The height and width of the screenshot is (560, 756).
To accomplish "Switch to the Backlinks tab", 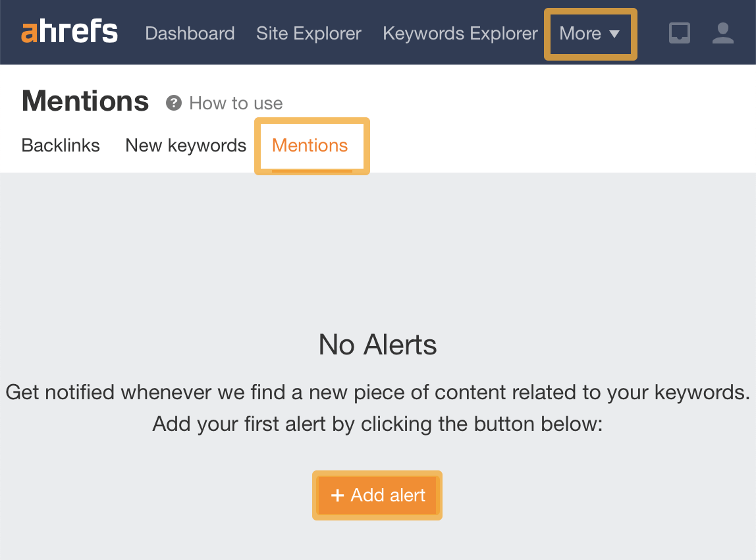I will click(60, 145).
